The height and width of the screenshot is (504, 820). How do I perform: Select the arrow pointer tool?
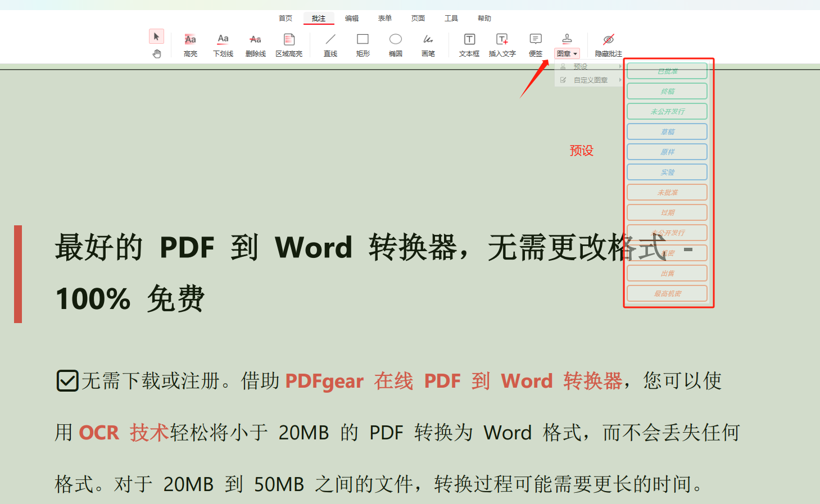coord(156,37)
